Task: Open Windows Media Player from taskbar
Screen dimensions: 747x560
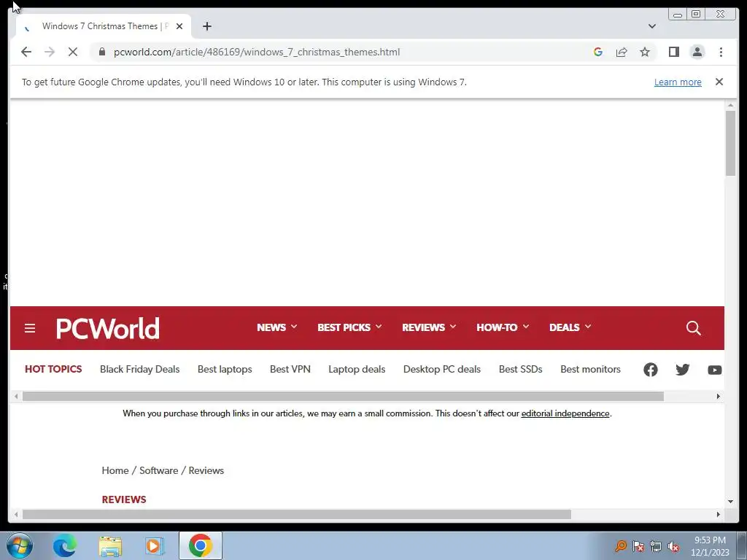Action: 155,545
